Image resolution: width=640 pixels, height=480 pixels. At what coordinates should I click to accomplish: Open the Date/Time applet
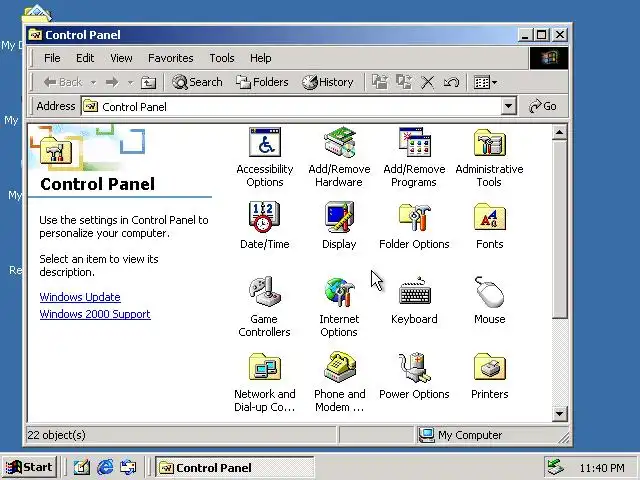click(x=264, y=225)
